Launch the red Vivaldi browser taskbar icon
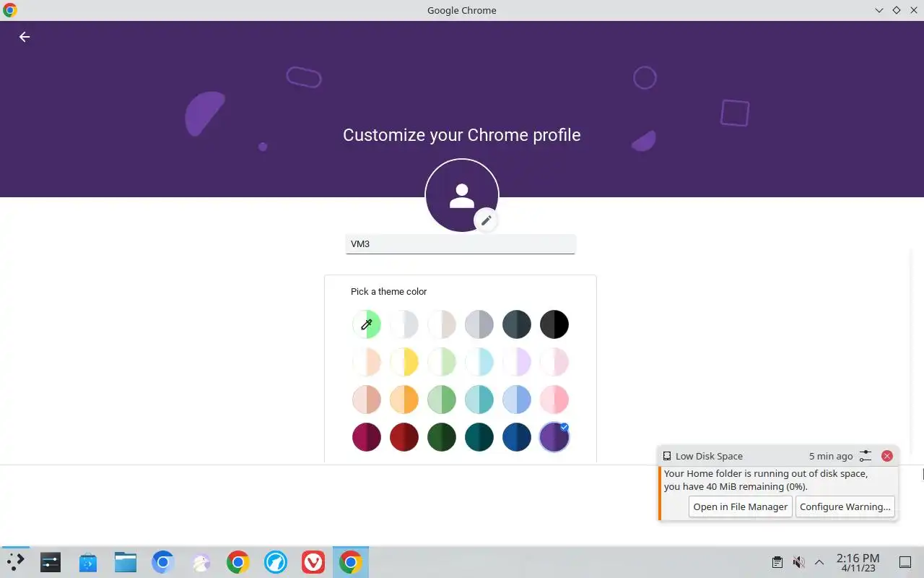 click(x=313, y=562)
